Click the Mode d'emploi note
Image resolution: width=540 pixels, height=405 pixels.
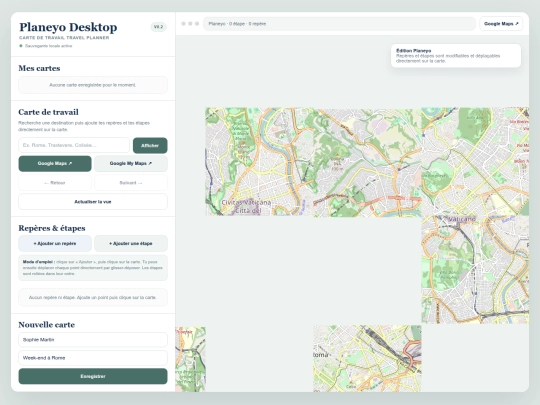click(93, 268)
